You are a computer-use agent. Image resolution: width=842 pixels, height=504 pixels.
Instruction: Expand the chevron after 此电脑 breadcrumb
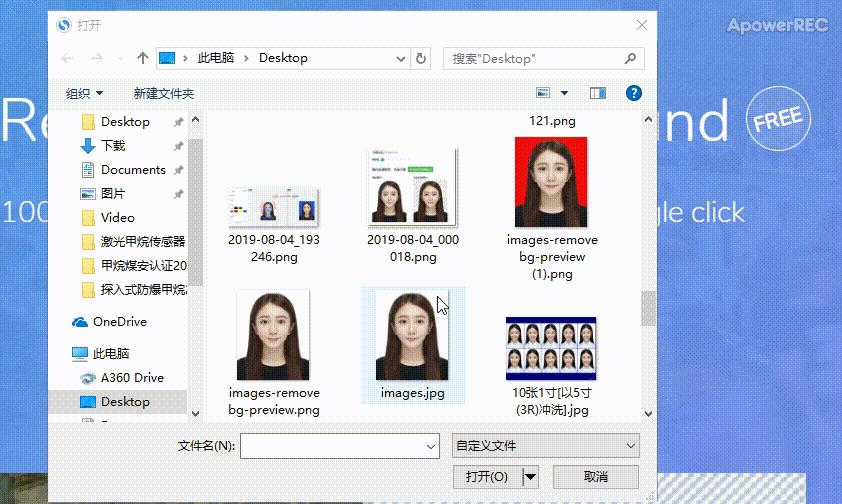click(x=246, y=58)
